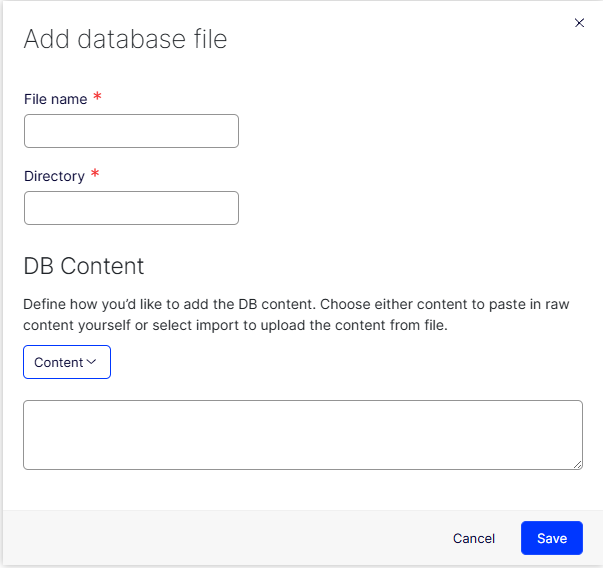Screen dimensions: 603x568
Task: Click the Add database file title
Action: coord(125,39)
